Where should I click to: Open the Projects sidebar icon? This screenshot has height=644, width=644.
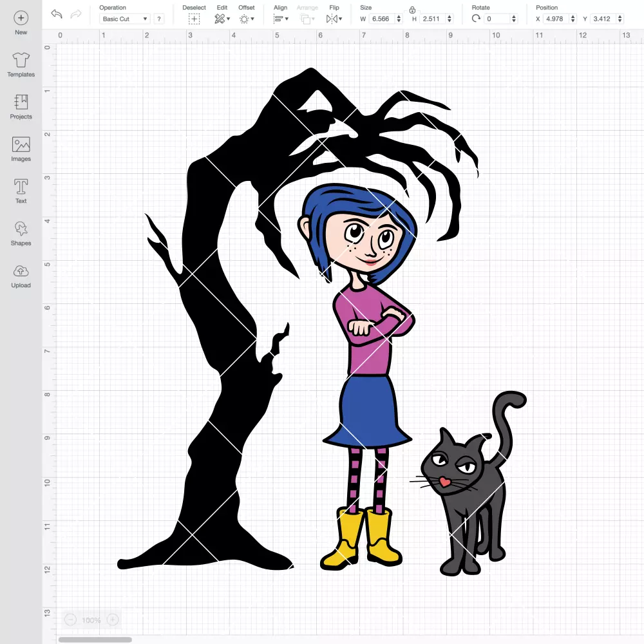(21, 102)
